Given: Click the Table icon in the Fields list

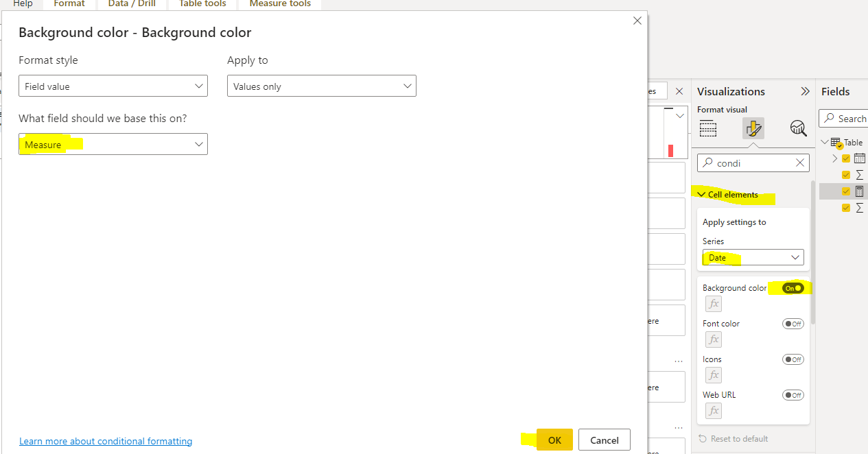Looking at the screenshot, I should click(836, 143).
